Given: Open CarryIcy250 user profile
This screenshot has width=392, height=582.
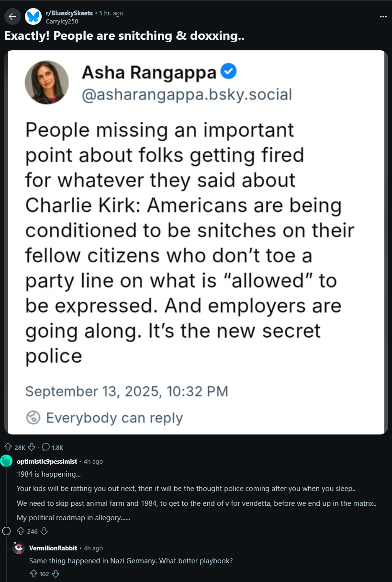Looking at the screenshot, I should pyautogui.click(x=62, y=21).
